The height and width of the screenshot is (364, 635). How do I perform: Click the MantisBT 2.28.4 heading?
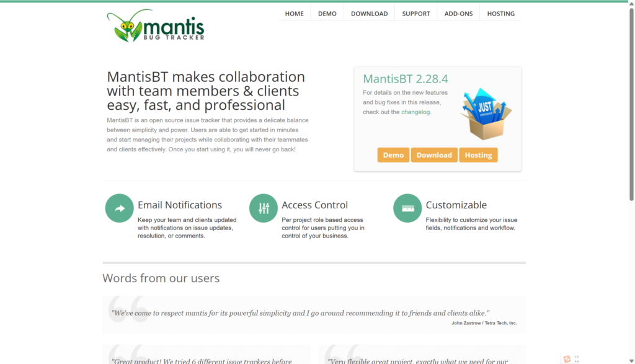click(x=406, y=79)
